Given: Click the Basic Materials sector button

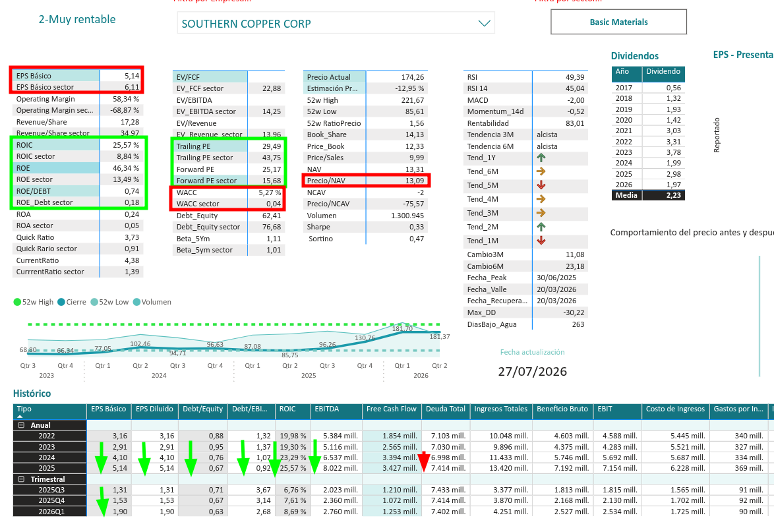Looking at the screenshot, I should tap(618, 22).
